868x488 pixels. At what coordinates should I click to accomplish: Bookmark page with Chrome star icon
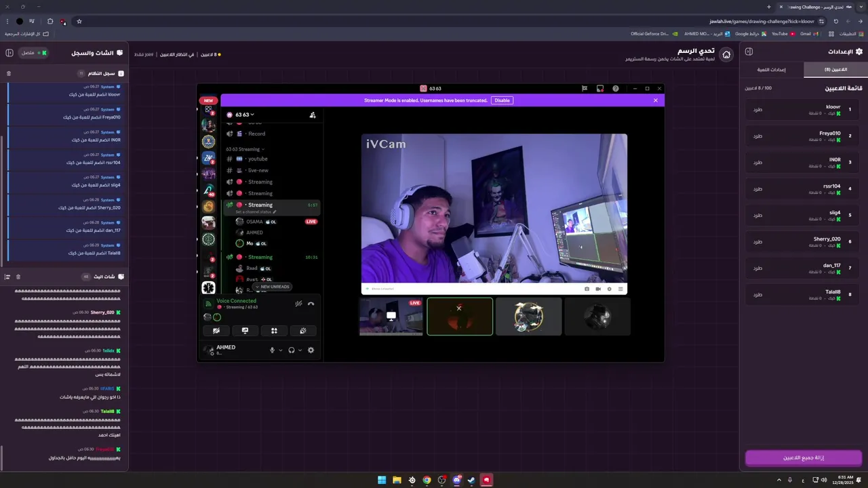coord(79,22)
